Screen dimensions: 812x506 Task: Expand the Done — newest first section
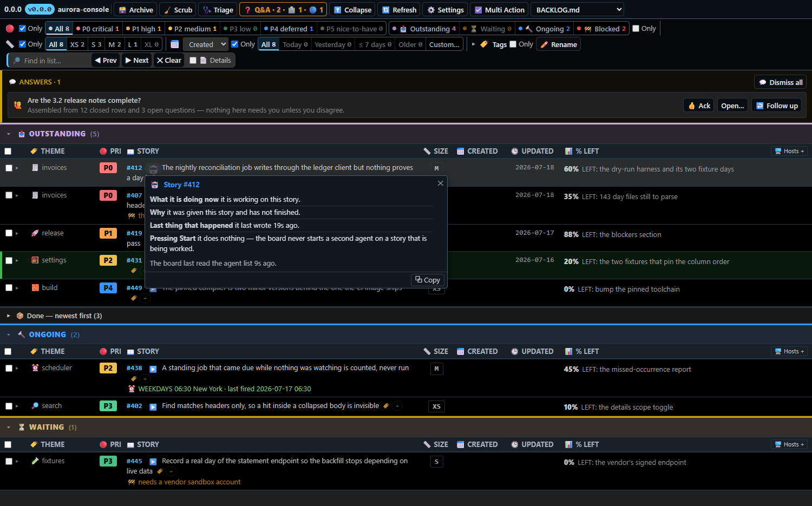pos(9,316)
